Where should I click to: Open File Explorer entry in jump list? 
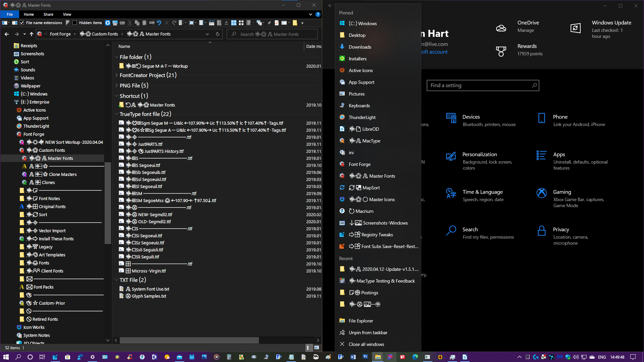tap(378, 321)
